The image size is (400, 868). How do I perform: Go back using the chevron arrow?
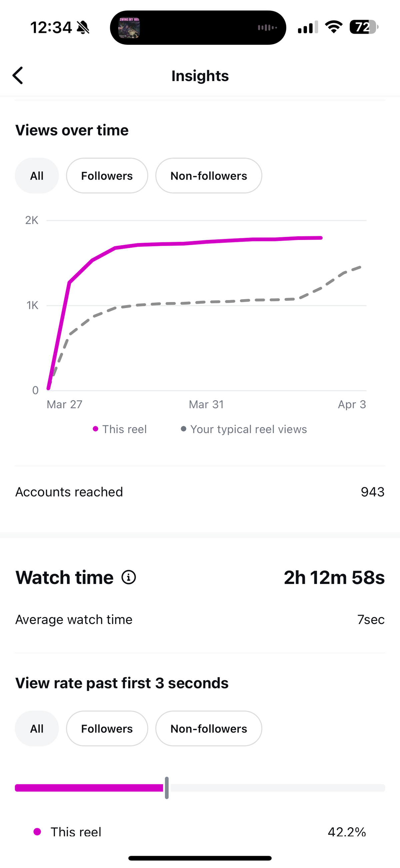(x=18, y=75)
